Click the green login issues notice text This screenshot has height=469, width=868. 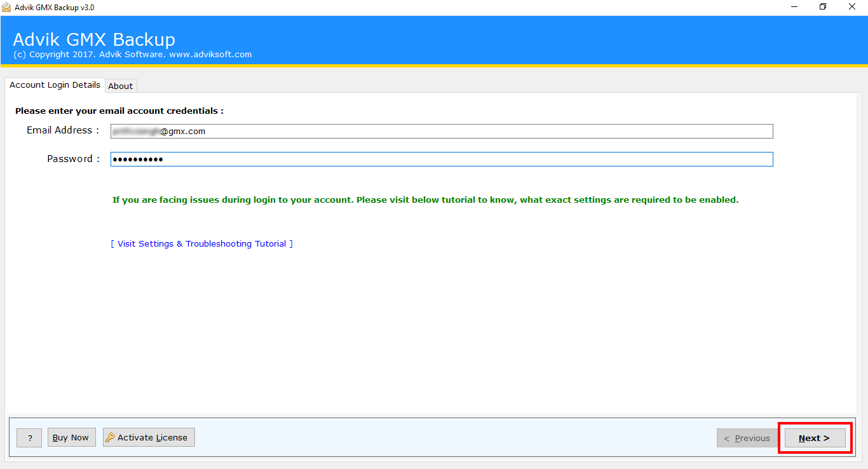tap(425, 200)
